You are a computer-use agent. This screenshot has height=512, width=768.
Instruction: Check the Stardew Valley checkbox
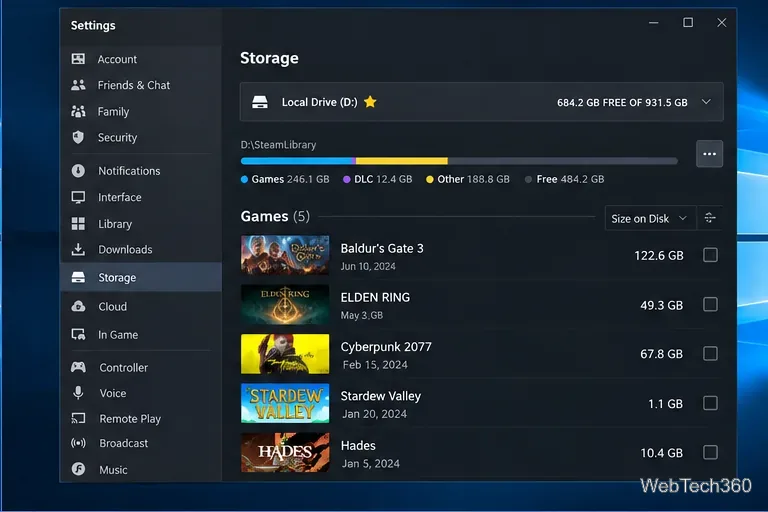point(710,403)
